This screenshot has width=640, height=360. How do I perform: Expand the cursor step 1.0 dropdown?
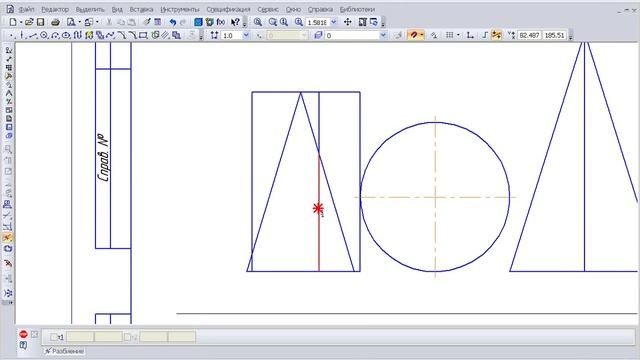pyautogui.click(x=246, y=36)
